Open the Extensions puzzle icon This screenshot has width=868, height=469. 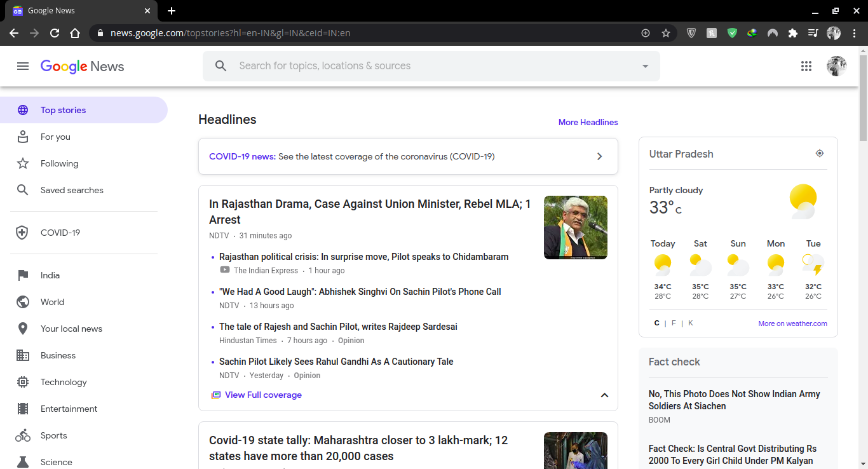(x=793, y=33)
